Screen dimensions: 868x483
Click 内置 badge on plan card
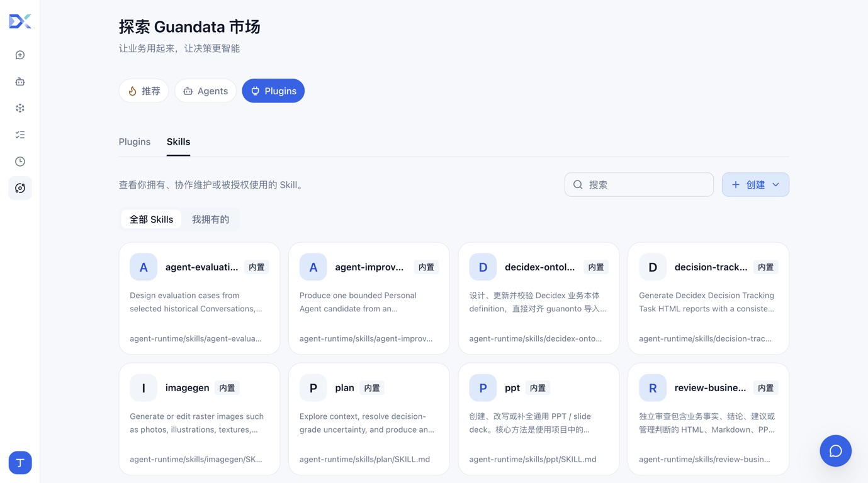click(x=372, y=388)
